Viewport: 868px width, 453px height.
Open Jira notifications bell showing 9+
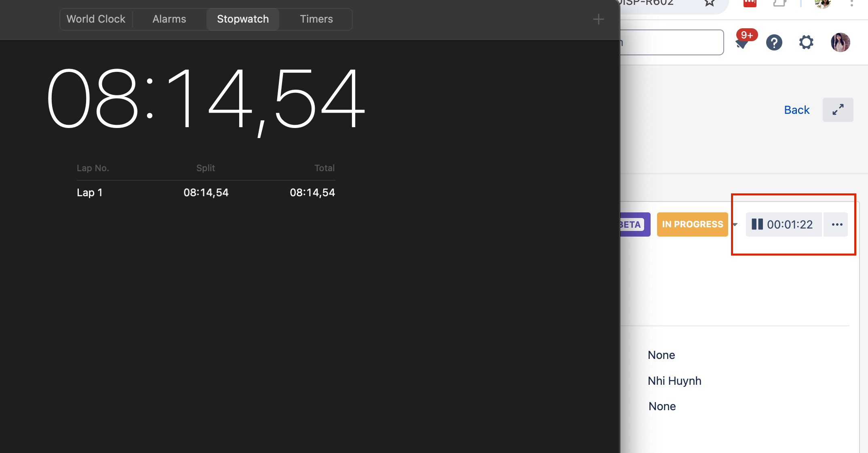[744, 42]
